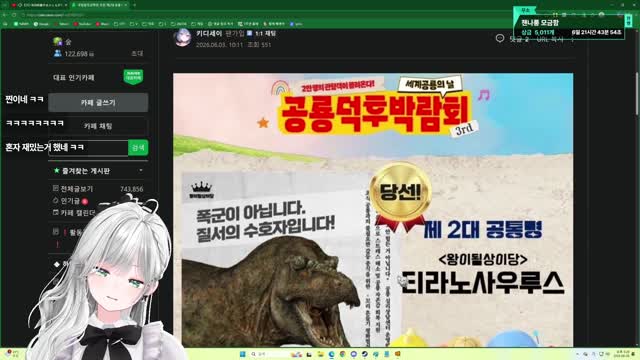Open Steam from the taskbar
The height and width of the screenshot is (360, 640).
(364, 354)
